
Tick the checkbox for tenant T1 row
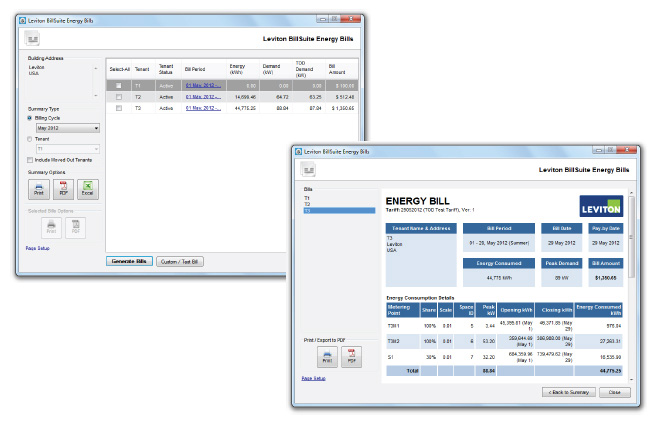tap(119, 85)
